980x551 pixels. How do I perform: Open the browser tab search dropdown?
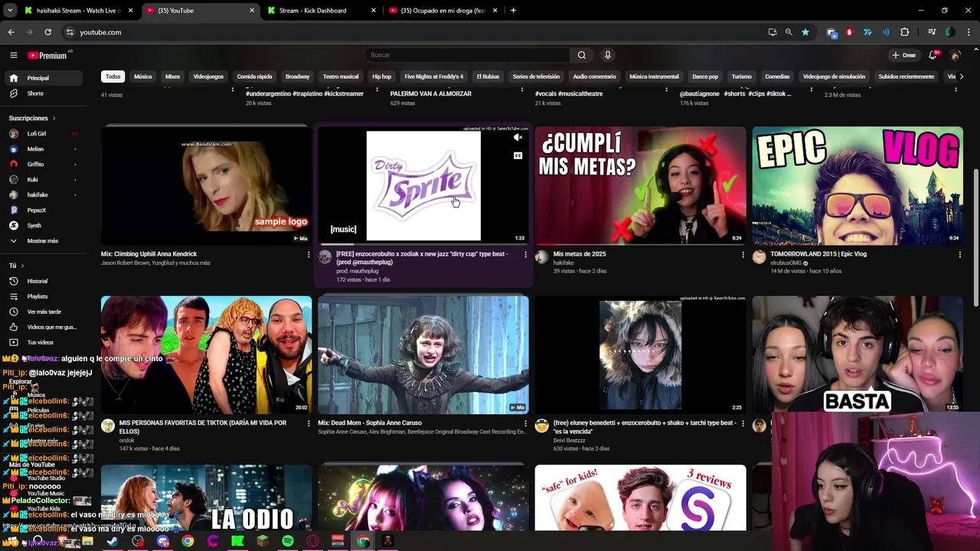point(10,11)
